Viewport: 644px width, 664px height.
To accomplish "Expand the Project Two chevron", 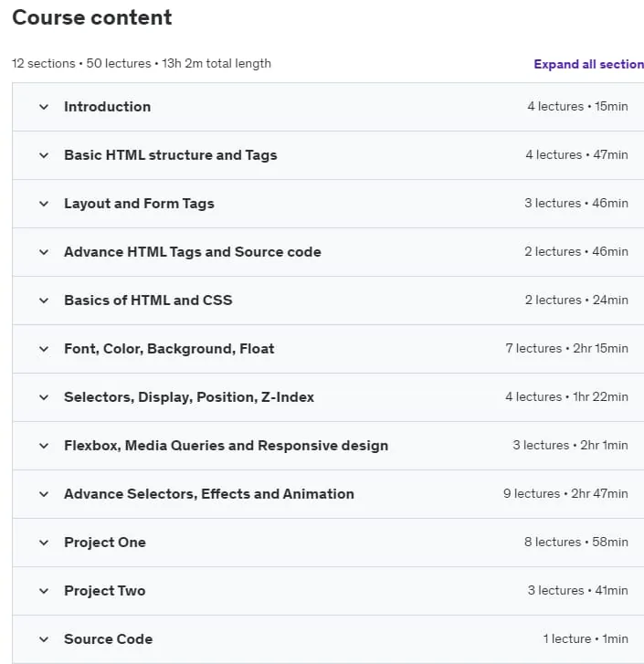I will pos(44,591).
